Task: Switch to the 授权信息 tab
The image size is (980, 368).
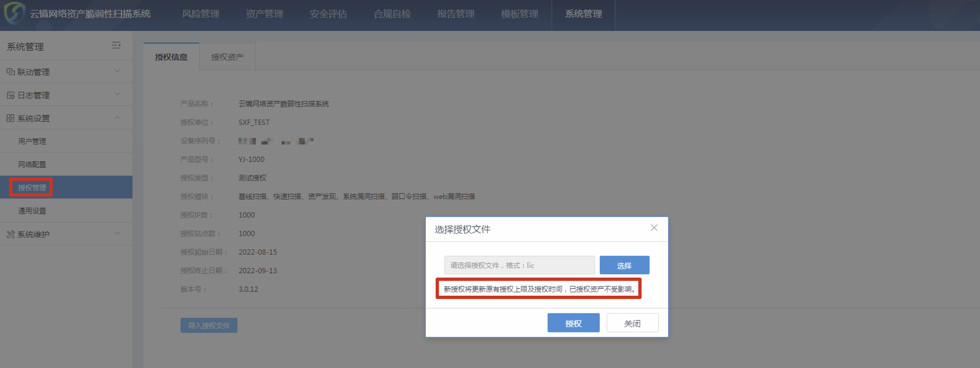Action: (x=171, y=57)
